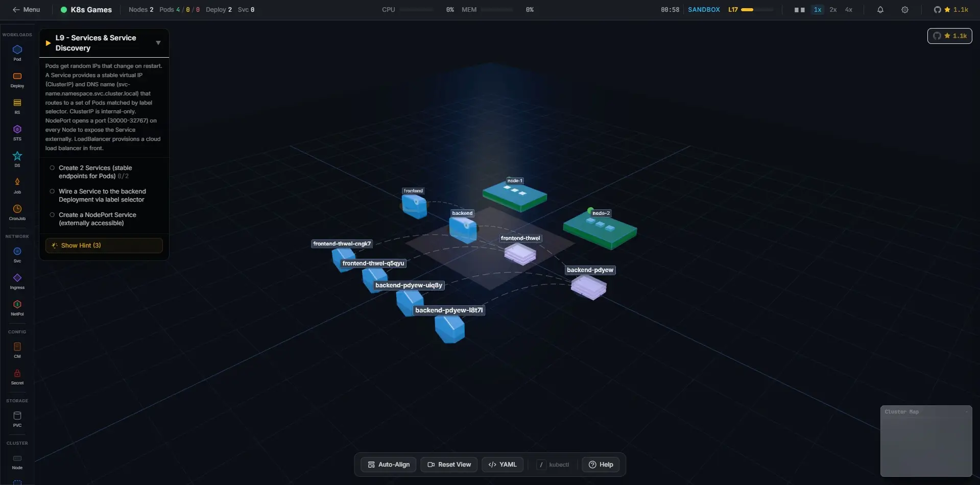This screenshot has width=980, height=485.
Task: Select the frontend-thwel ReplicaSet stack
Action: (x=520, y=254)
